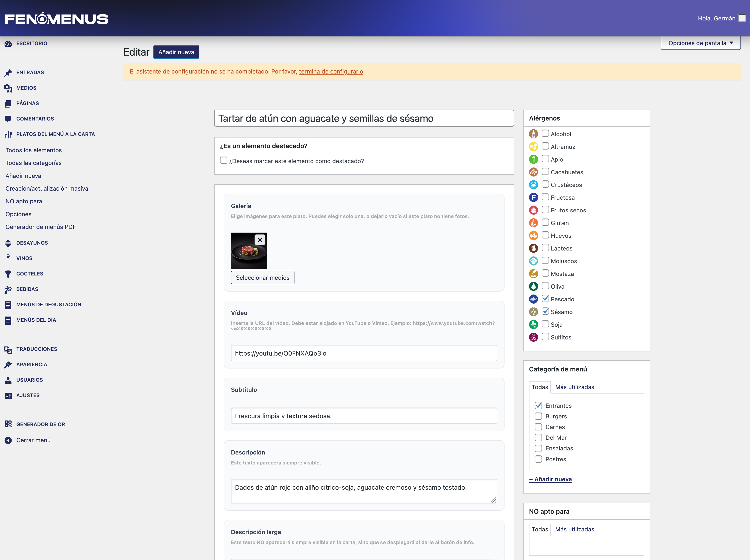
Task: Enable the Gluten allergen checkbox
Action: [545, 222]
